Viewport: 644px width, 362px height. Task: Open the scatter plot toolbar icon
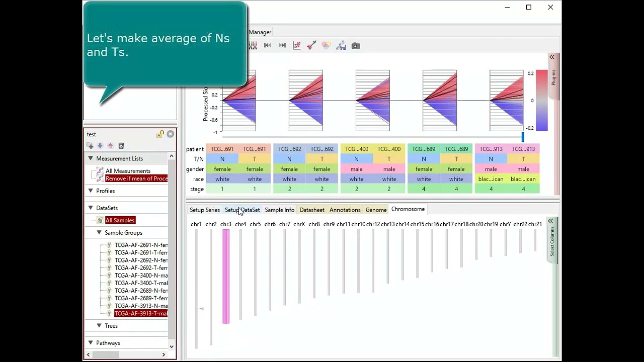point(297,46)
